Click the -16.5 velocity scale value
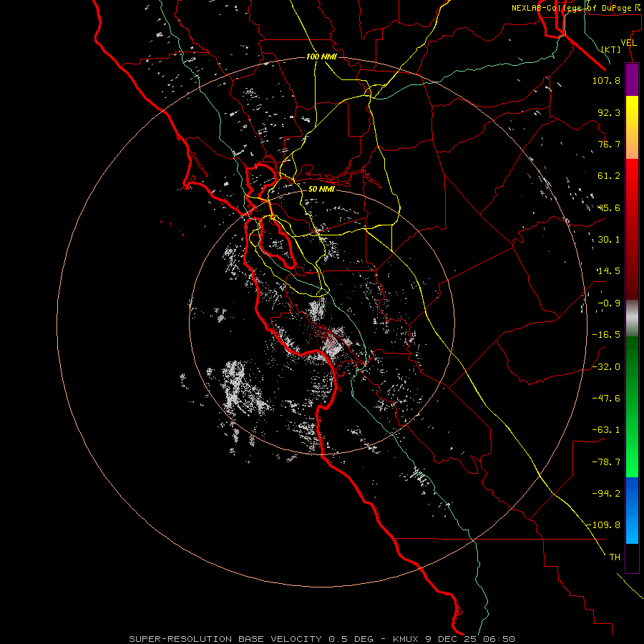This screenshot has height=644, width=644. tap(606, 335)
